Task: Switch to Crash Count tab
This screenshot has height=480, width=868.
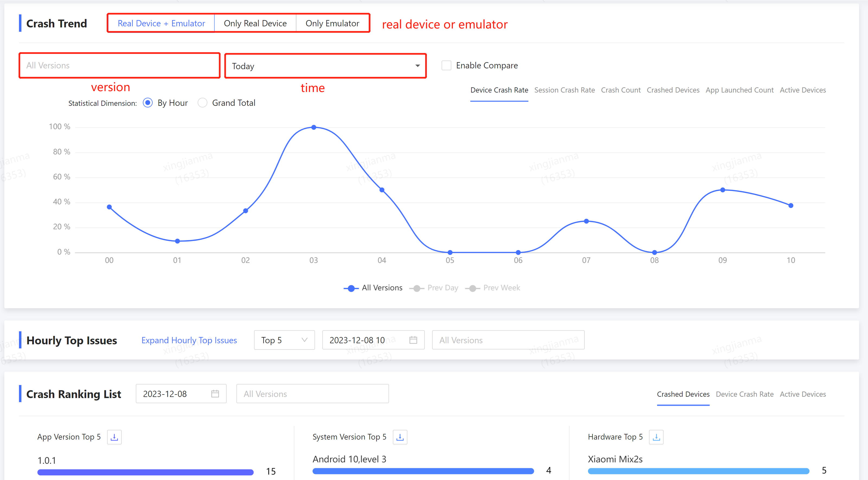Action: coord(621,90)
